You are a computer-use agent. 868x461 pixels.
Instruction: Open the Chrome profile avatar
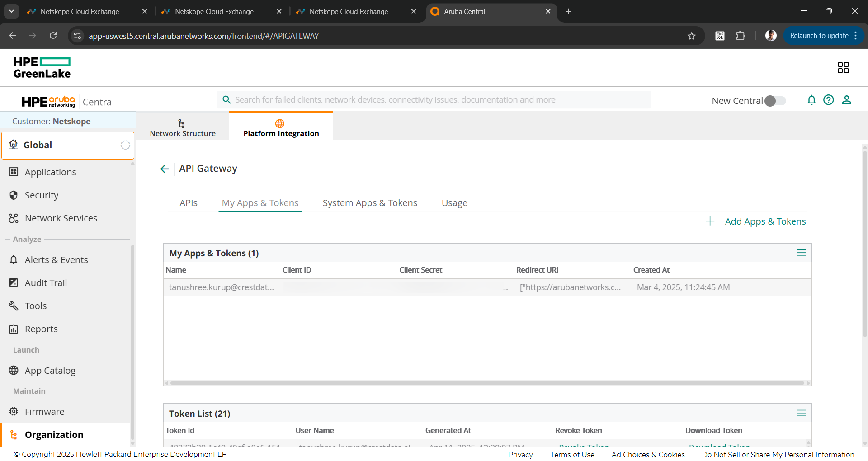point(771,36)
